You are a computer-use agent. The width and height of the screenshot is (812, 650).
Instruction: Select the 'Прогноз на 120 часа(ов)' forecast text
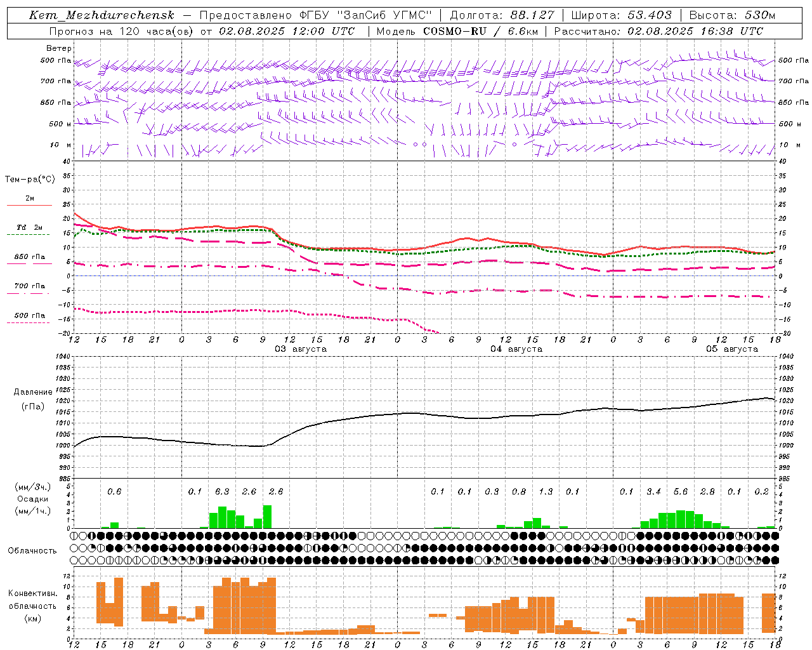(x=122, y=31)
